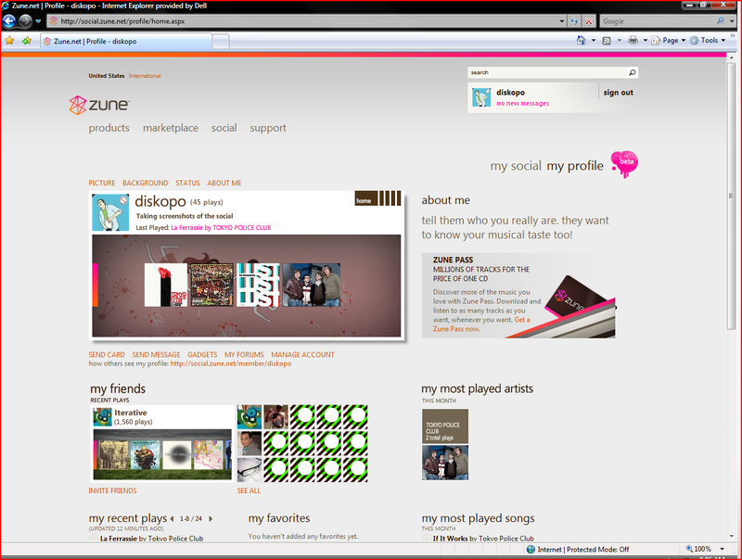
Task: Click the diskopo avatar in header
Action: (481, 97)
